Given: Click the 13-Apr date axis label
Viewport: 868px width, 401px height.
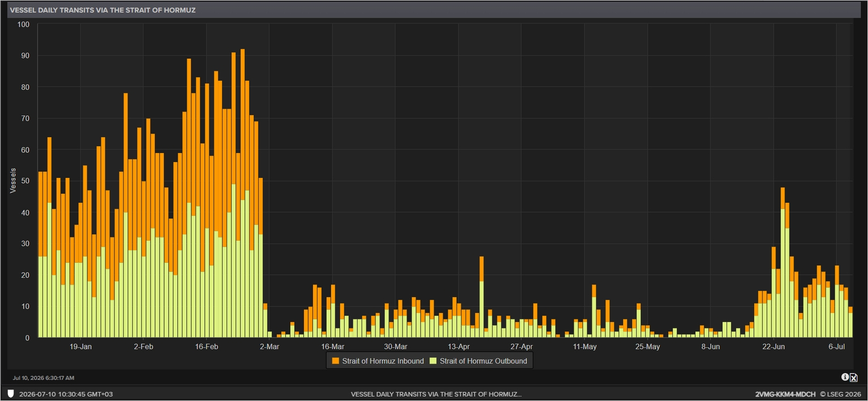Looking at the screenshot, I should [x=458, y=346].
